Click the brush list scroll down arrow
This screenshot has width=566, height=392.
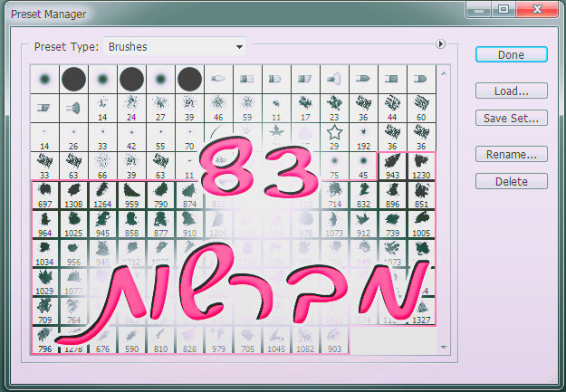coord(444,348)
